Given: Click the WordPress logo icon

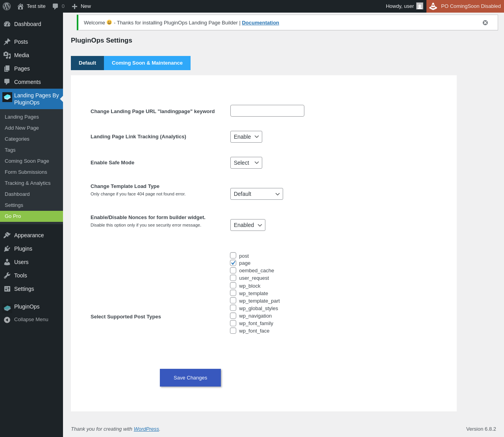Looking at the screenshot, I should point(7,6).
